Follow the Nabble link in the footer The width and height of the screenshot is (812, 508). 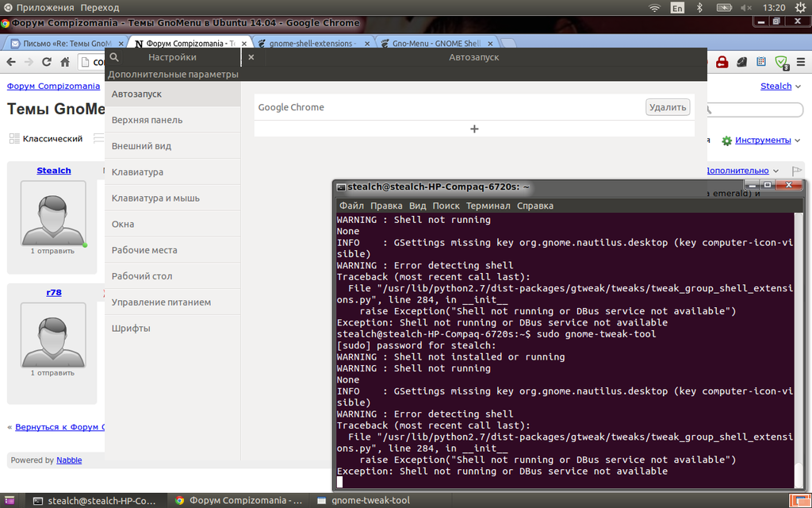point(69,460)
